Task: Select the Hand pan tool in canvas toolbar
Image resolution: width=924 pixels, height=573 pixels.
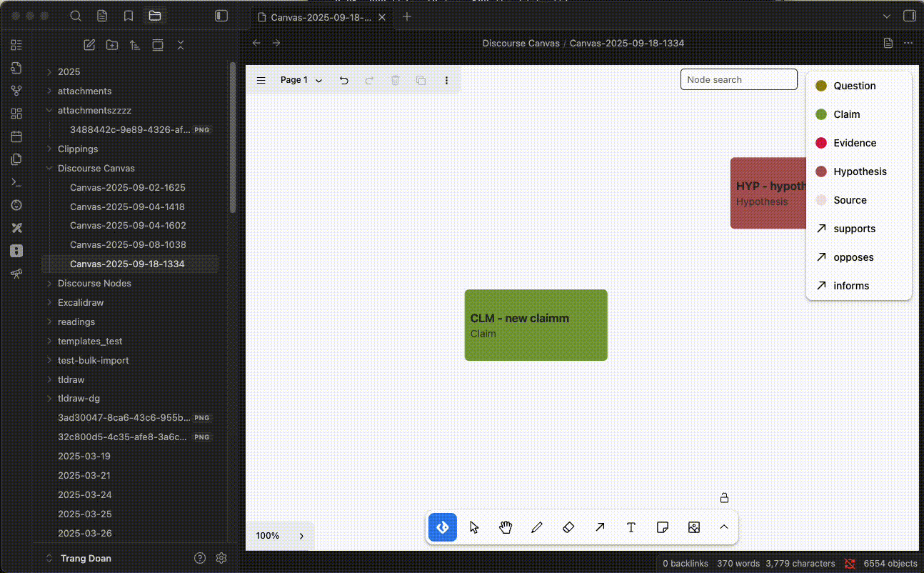Action: pyautogui.click(x=506, y=527)
